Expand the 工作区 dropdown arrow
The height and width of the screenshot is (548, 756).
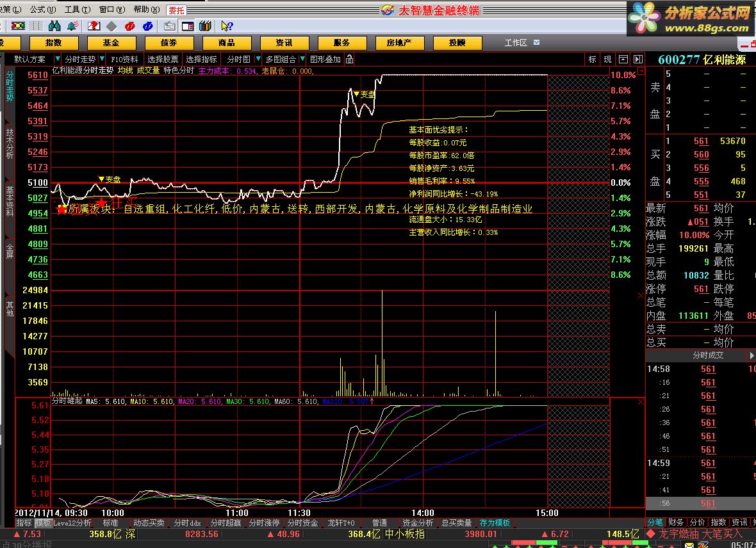click(x=537, y=42)
